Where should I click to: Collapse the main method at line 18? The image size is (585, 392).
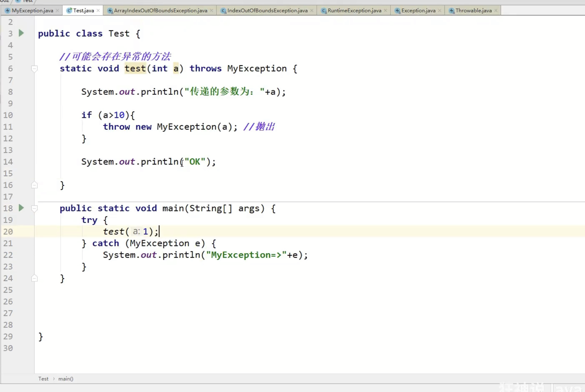tap(34, 208)
